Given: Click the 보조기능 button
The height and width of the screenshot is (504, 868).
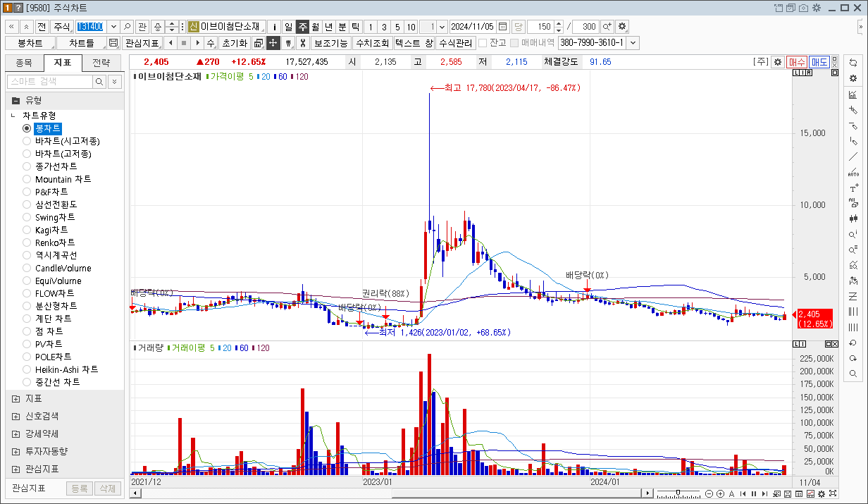Looking at the screenshot, I should point(331,43).
